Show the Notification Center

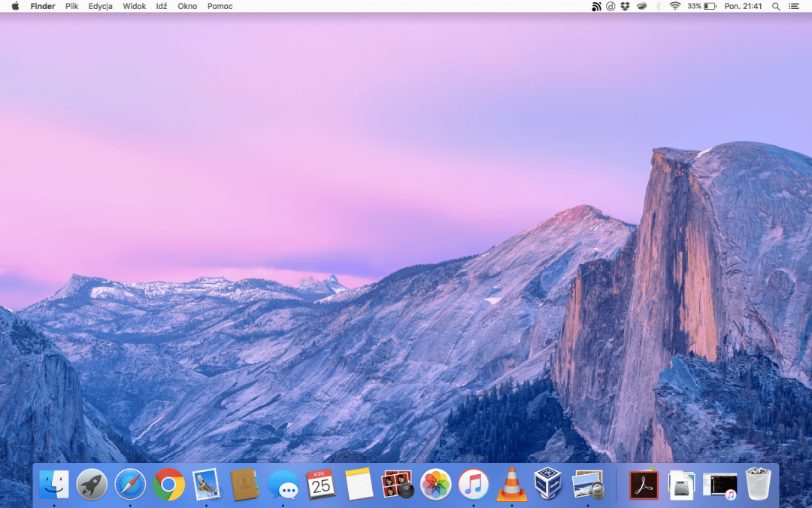coord(794,6)
